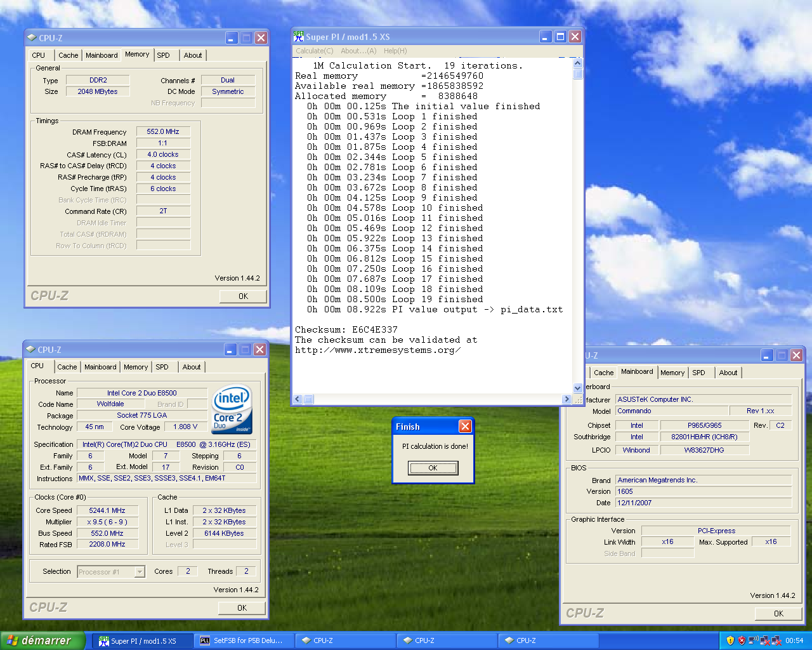Open the Help(H) menu in Super PI
The image size is (812, 650).
(x=395, y=51)
